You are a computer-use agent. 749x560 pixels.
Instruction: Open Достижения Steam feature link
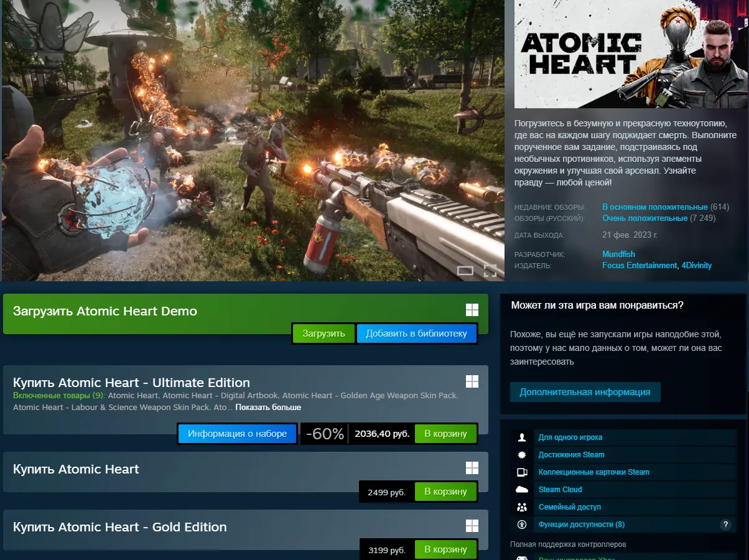pyautogui.click(x=572, y=455)
